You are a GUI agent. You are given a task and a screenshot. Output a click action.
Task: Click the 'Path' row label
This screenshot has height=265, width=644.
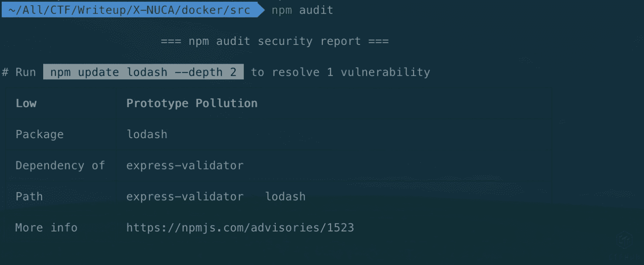coord(29,197)
